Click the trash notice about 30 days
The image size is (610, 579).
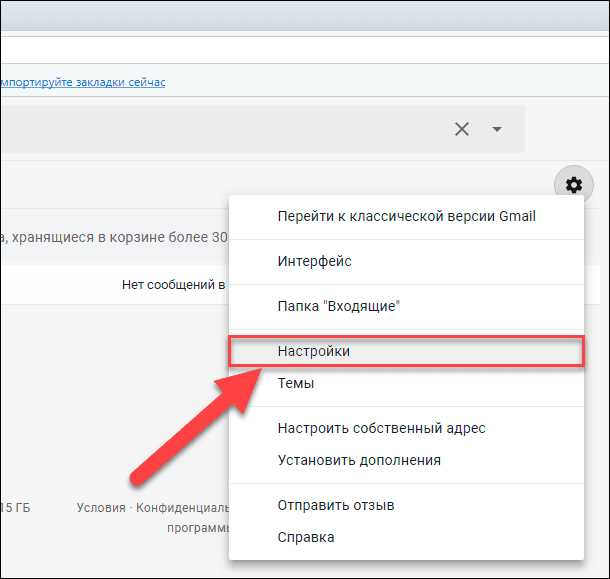tap(114, 237)
